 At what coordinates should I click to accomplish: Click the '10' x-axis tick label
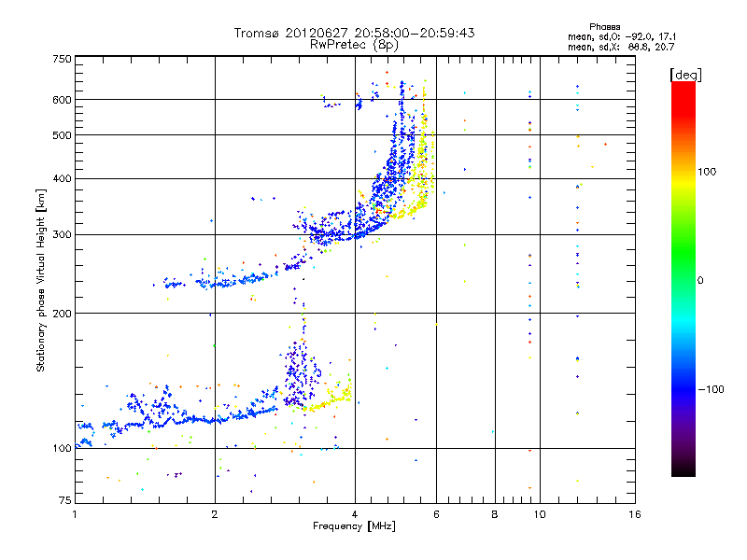tap(540, 514)
